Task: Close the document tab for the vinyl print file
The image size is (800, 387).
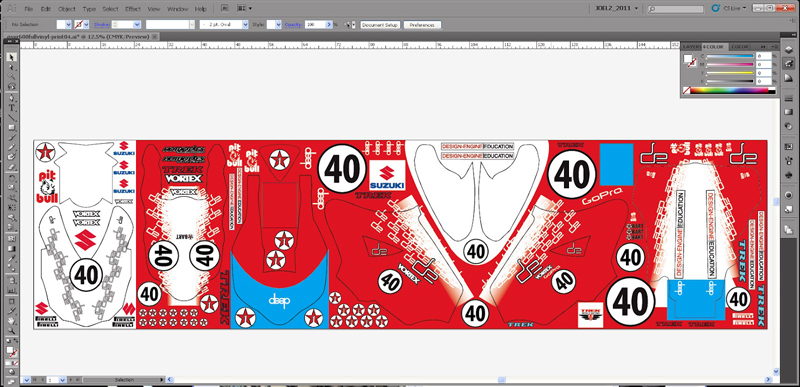Action: point(155,37)
